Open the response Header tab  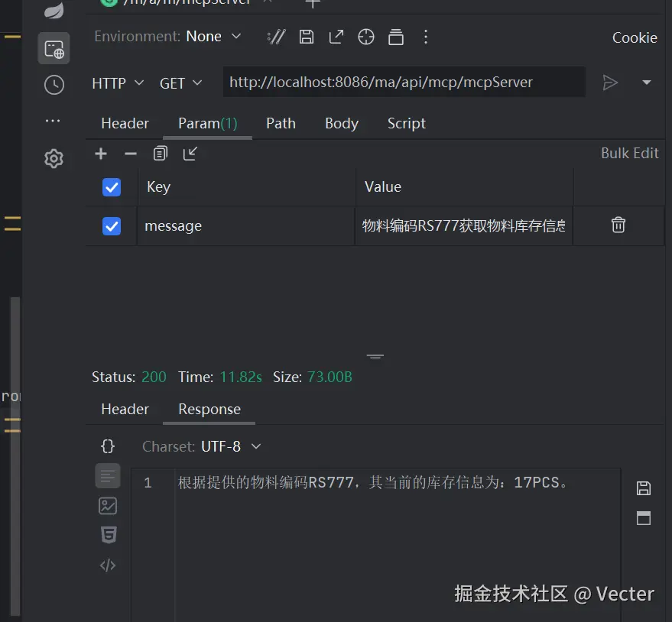click(x=124, y=409)
